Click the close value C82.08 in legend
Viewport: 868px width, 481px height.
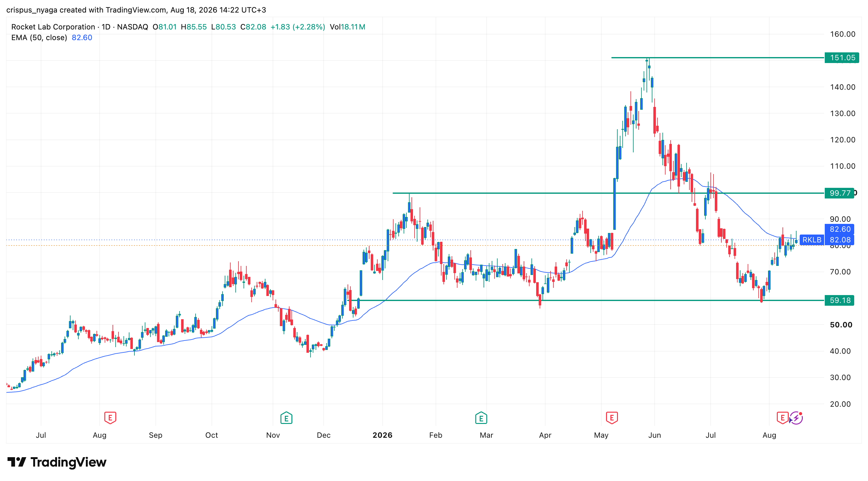click(253, 27)
